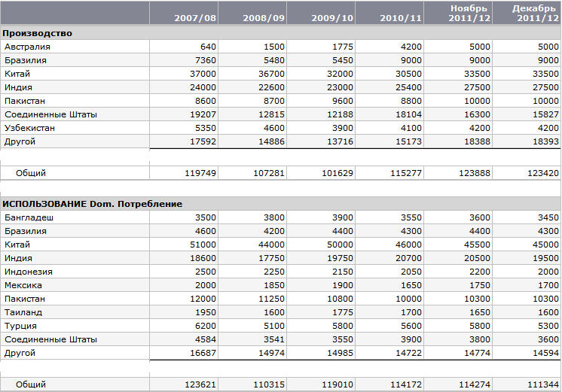Click value 17592 in production Другой row
The height and width of the screenshot is (392, 562).
(x=203, y=141)
